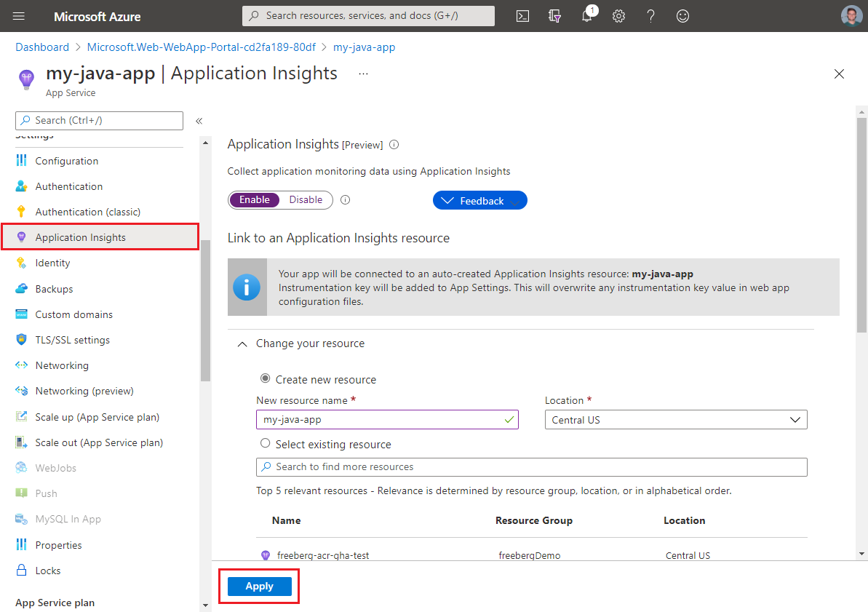Click the Backups sidebar icon

(x=21, y=288)
